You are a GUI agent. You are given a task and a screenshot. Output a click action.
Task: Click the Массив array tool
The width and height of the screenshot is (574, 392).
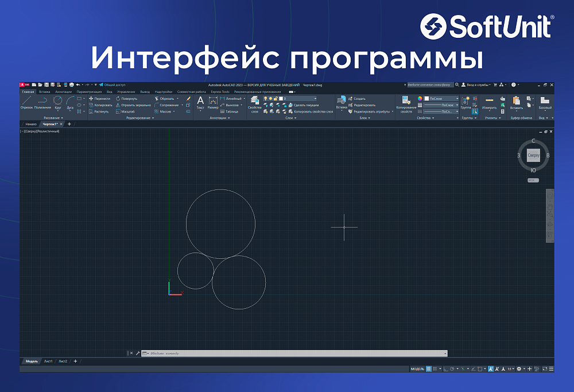163,111
